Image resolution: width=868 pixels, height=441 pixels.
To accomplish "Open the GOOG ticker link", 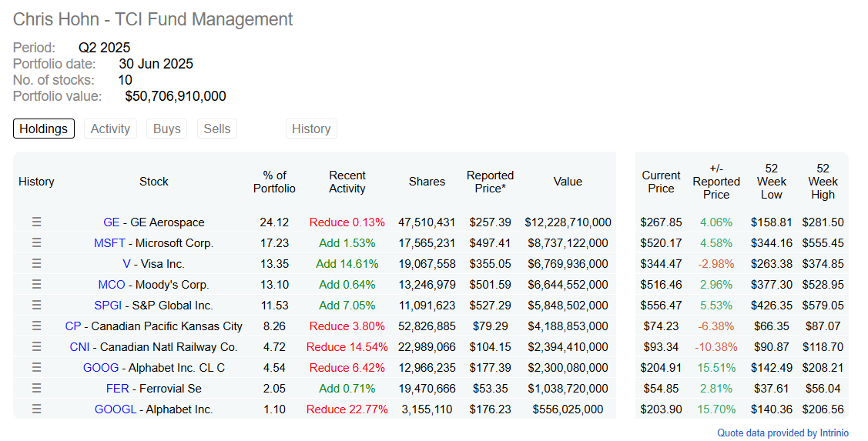I will click(101, 367).
